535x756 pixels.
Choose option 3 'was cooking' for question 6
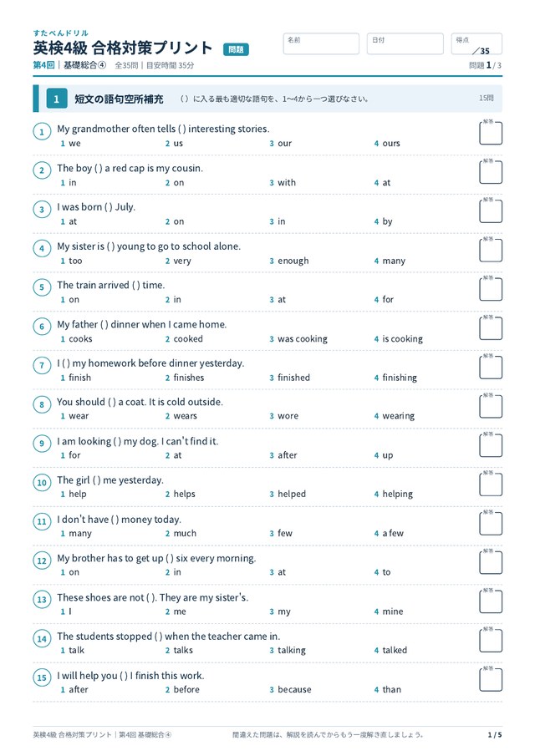298,339
